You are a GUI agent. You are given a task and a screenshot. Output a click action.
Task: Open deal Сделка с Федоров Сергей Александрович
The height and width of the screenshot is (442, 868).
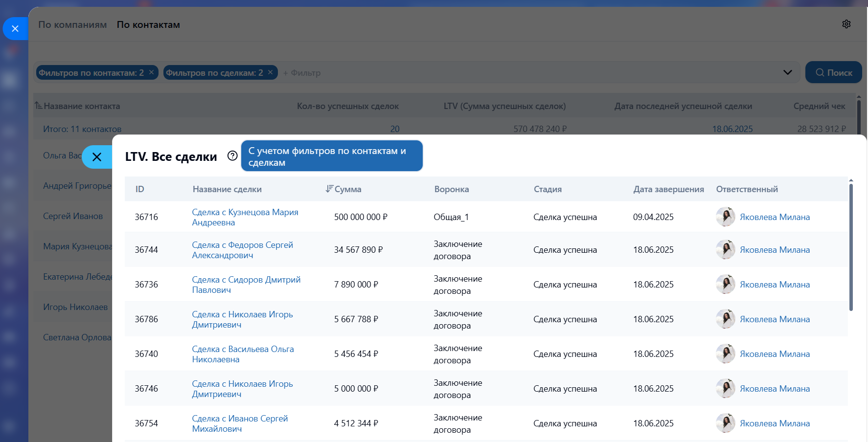point(242,250)
